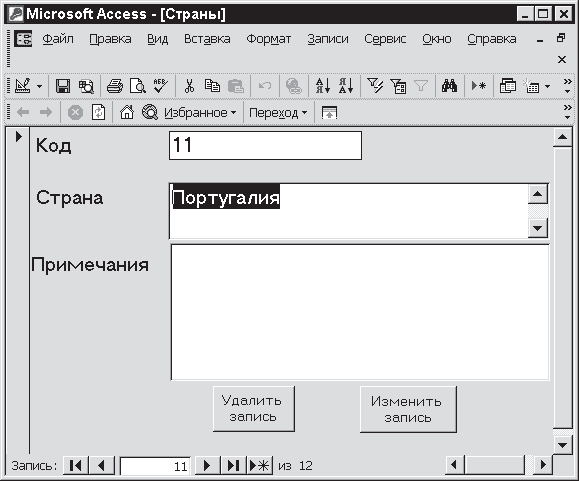
Task: Apply filter by selection icon
Action: 375,86
